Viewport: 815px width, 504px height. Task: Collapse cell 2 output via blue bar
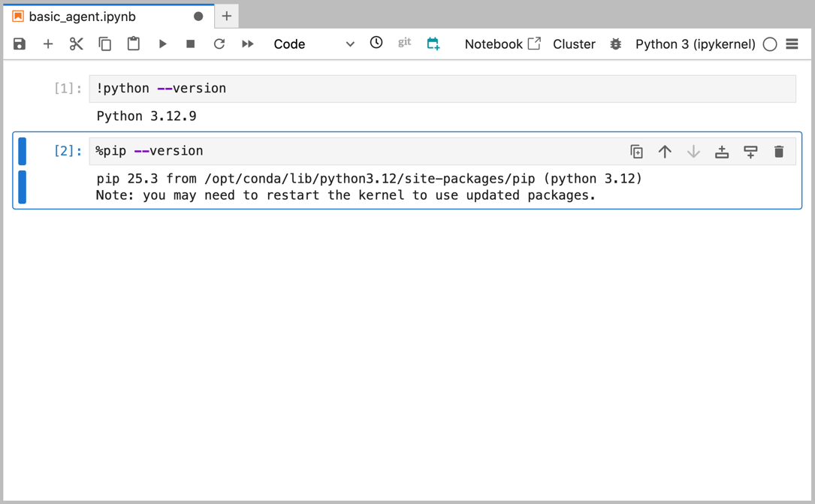(22, 187)
